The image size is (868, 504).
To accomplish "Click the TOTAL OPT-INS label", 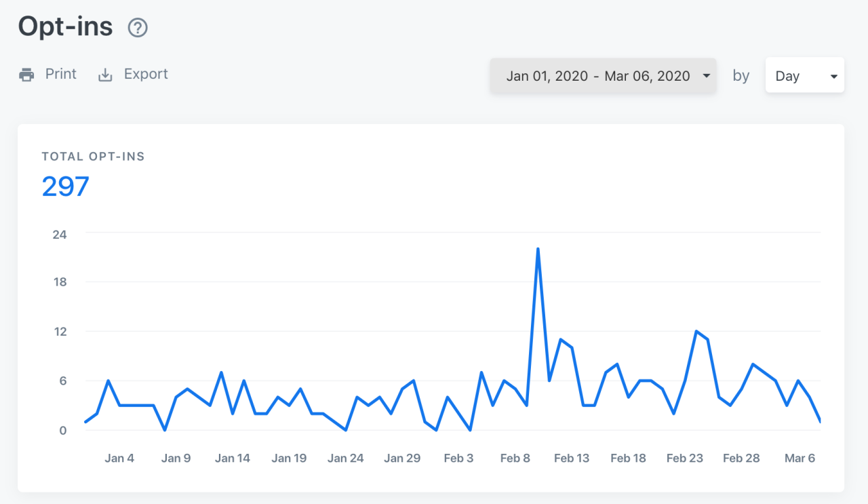I will pyautogui.click(x=93, y=156).
